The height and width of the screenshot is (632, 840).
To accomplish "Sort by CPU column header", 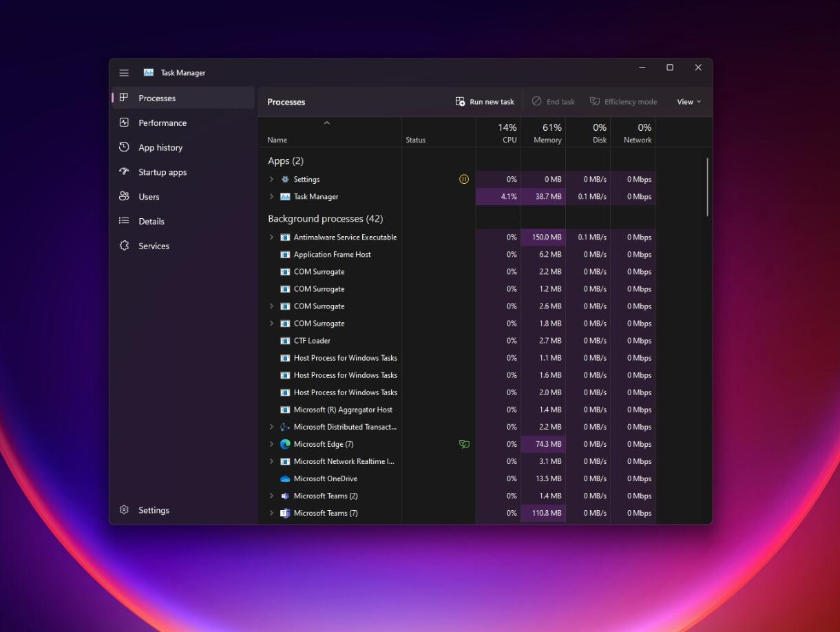I will (498, 132).
